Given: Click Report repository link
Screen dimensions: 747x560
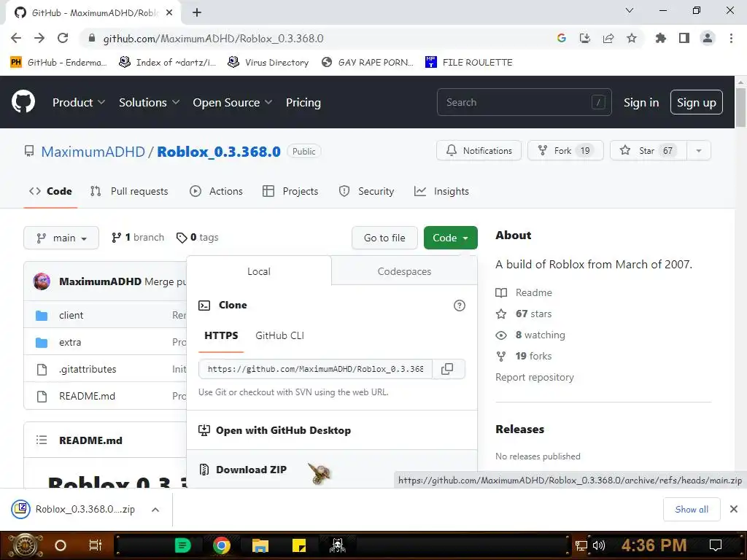Looking at the screenshot, I should tap(535, 377).
